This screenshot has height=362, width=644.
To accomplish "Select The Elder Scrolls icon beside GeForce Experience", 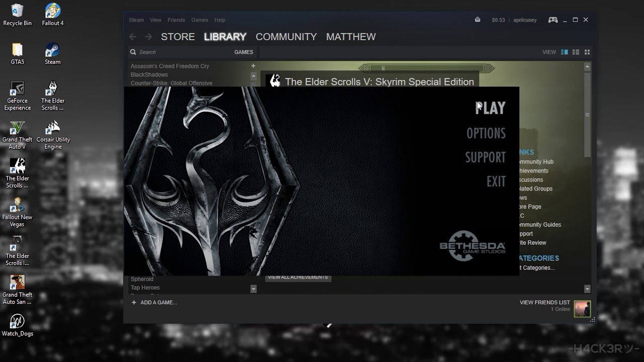I will (x=52, y=96).
